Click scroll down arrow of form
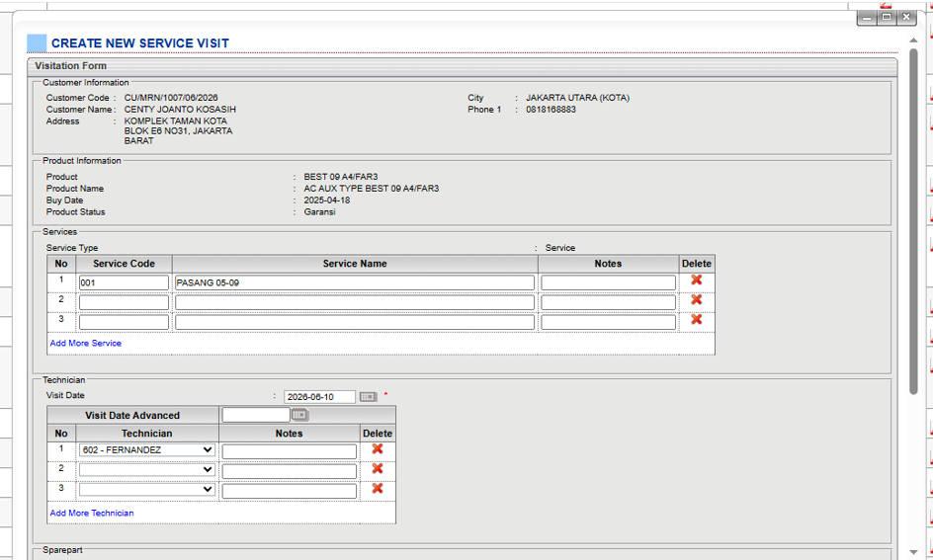 913,552
